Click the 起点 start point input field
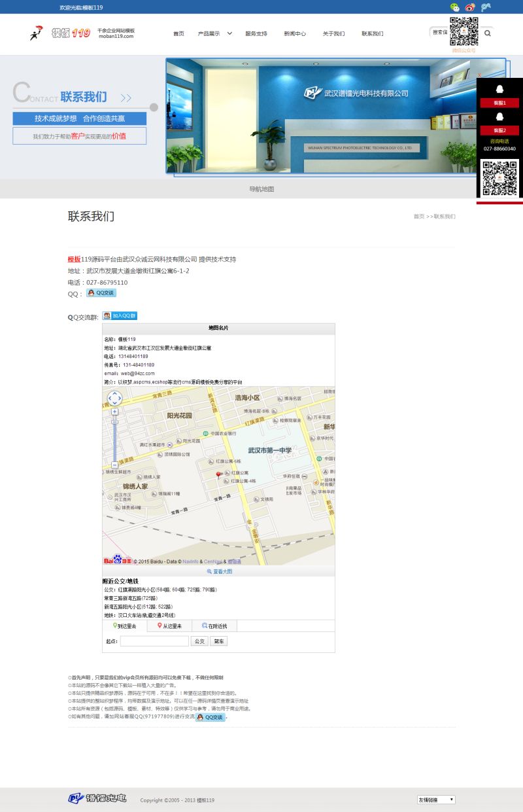This screenshot has width=523, height=812. coord(154,641)
